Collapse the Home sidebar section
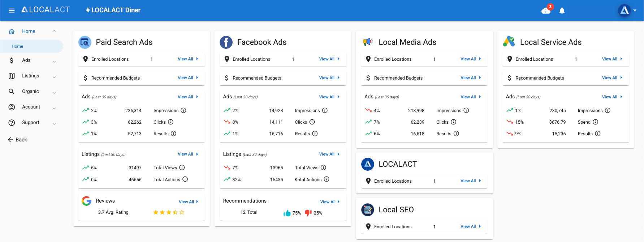644x242 pixels. tap(54, 31)
